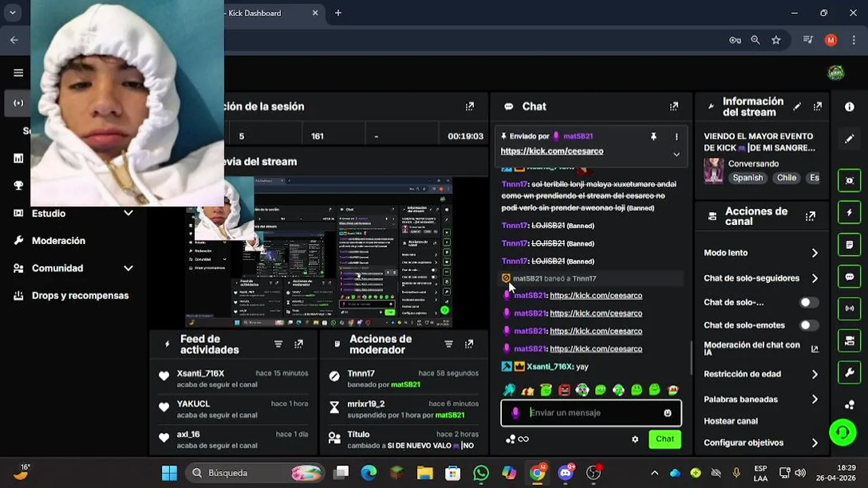Toggle chat bubble widget in right sidebar
The image size is (868, 488).
coord(849,277)
